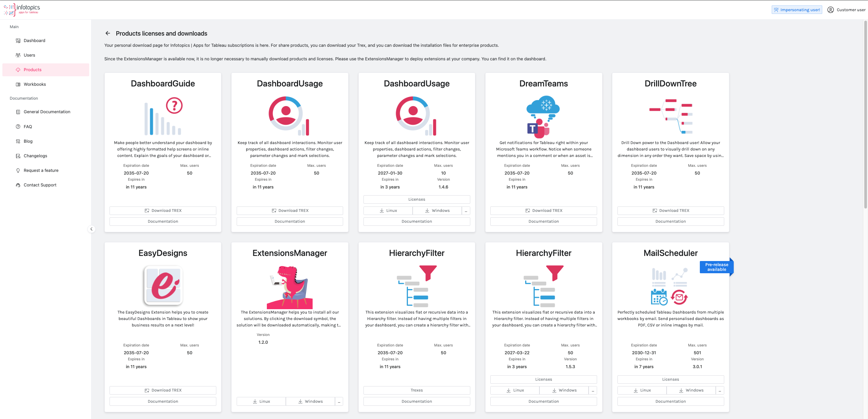This screenshot has height=419, width=868.
Task: Open General Documentation in the sidebar
Action: [x=46, y=112]
